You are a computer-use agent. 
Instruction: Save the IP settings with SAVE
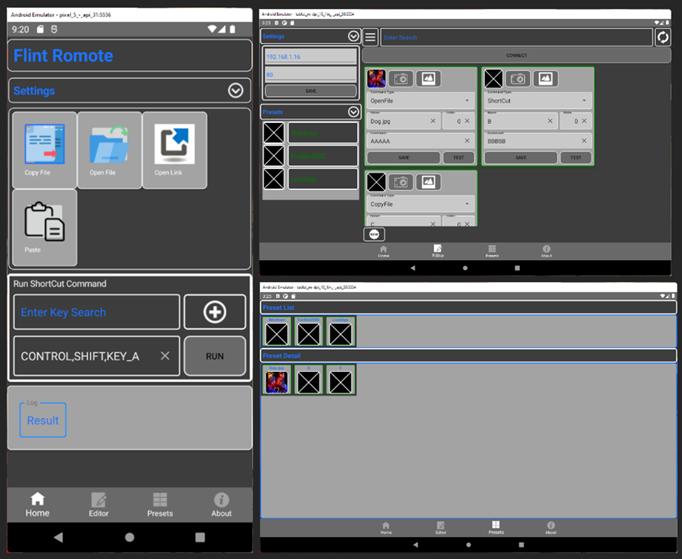point(311,91)
